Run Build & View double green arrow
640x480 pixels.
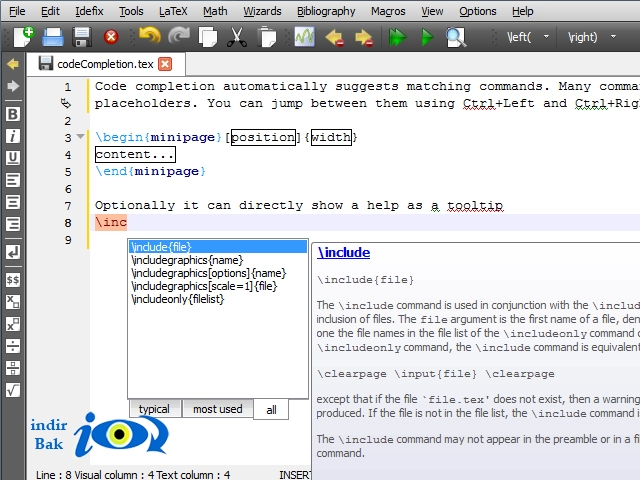(398, 37)
